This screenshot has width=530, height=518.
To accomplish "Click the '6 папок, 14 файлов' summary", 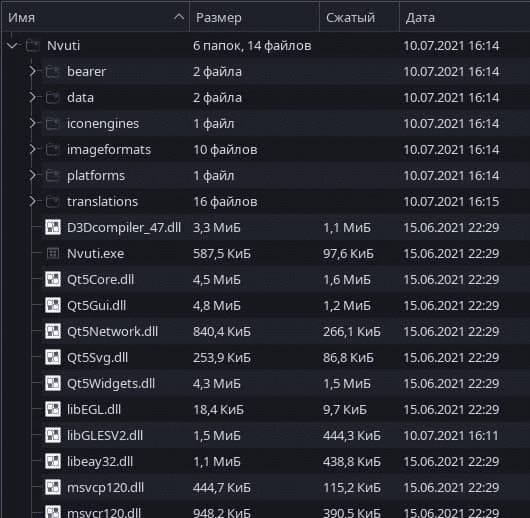I will [252, 46].
